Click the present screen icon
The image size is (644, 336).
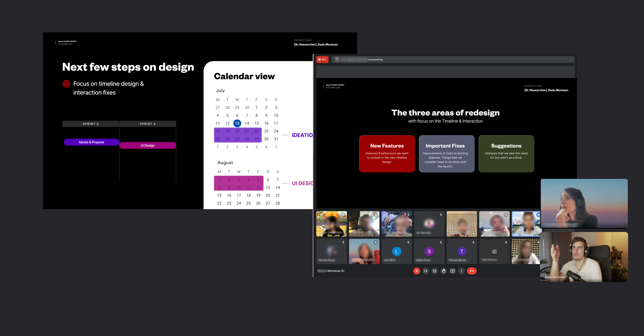(452, 271)
